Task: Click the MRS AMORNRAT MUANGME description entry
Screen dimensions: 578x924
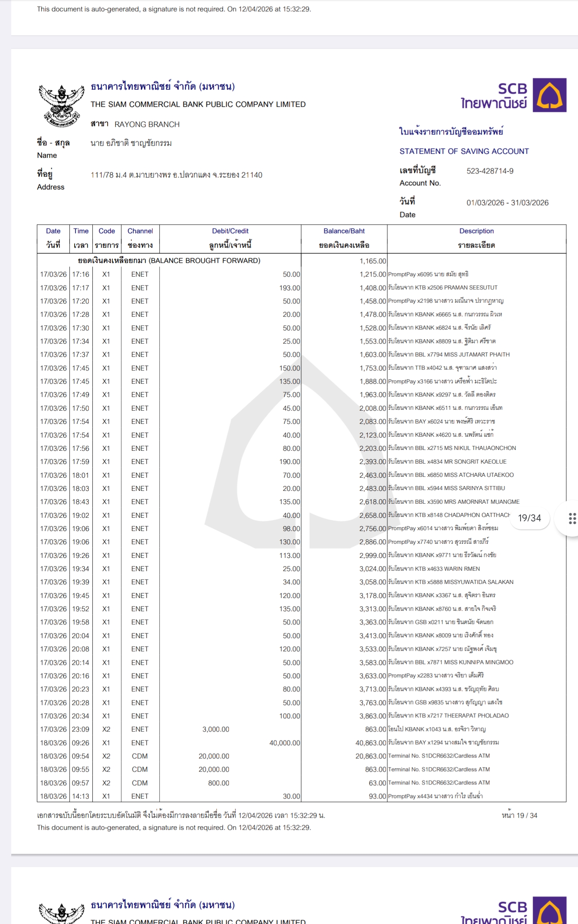Action: [x=454, y=502]
